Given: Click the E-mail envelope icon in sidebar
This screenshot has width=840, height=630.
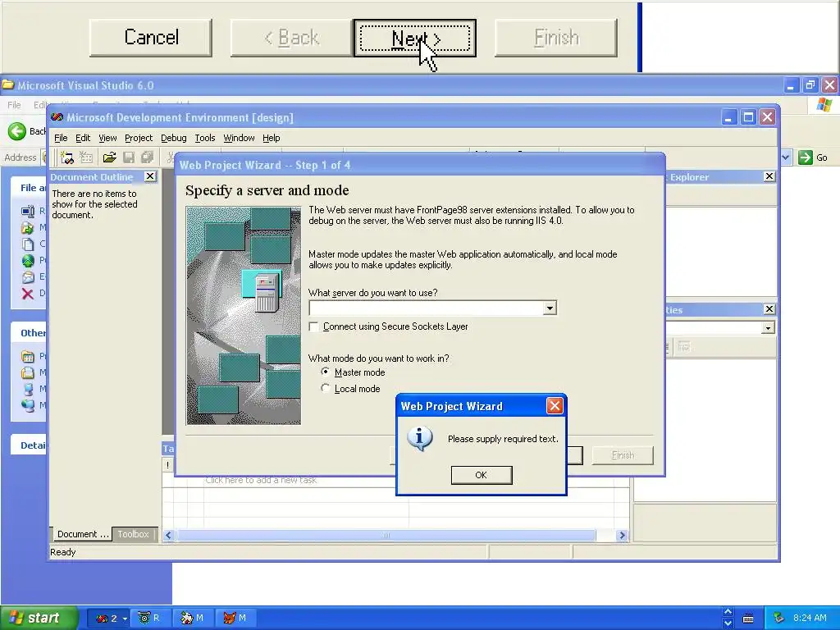Looking at the screenshot, I should pyautogui.click(x=28, y=277).
